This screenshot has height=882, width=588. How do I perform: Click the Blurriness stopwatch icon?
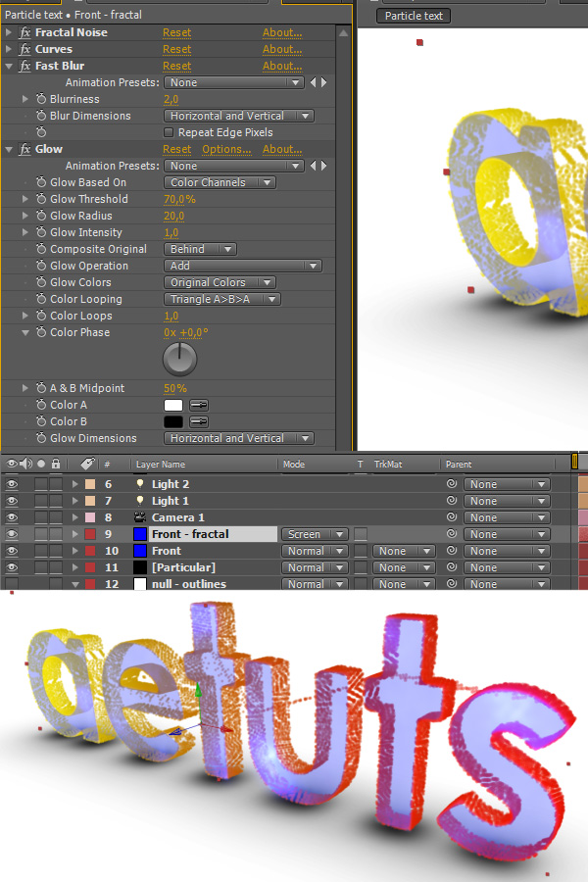(x=41, y=99)
